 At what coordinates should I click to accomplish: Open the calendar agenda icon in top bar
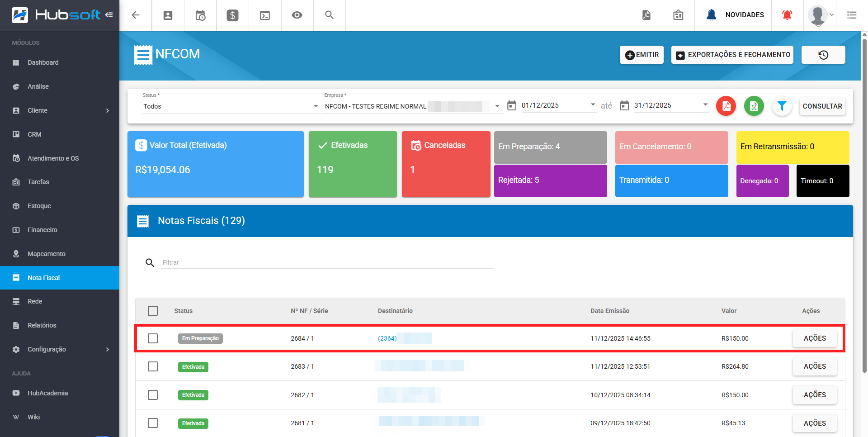[x=678, y=15]
